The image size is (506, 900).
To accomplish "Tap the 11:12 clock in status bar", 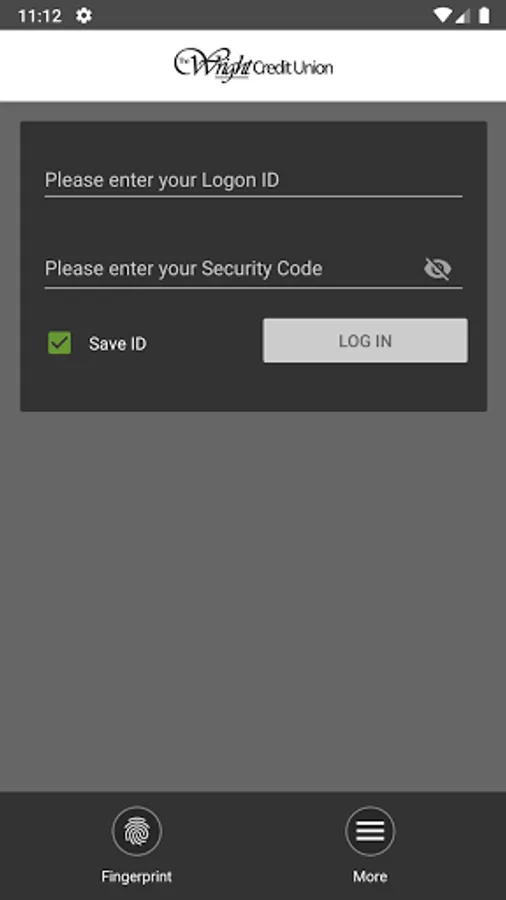I will click(x=40, y=15).
